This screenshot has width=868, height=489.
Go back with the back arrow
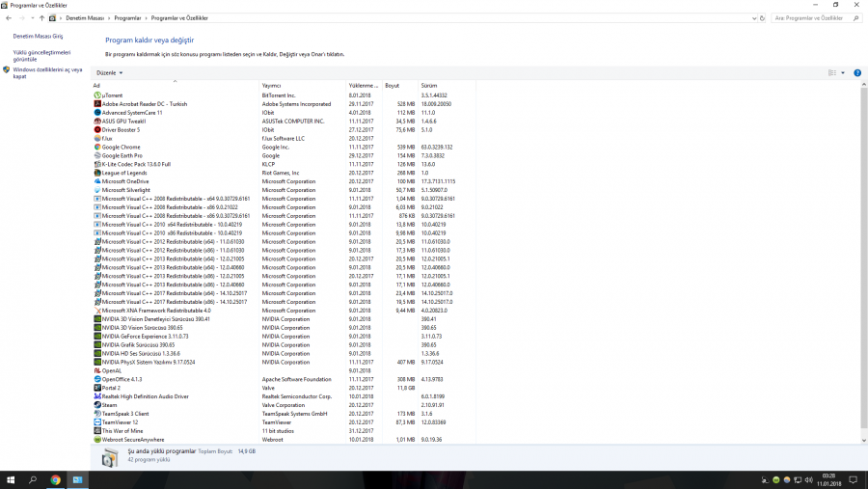(x=9, y=18)
